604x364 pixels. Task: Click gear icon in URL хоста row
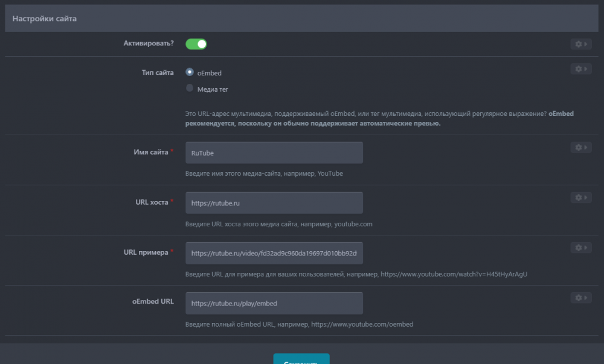(580, 197)
